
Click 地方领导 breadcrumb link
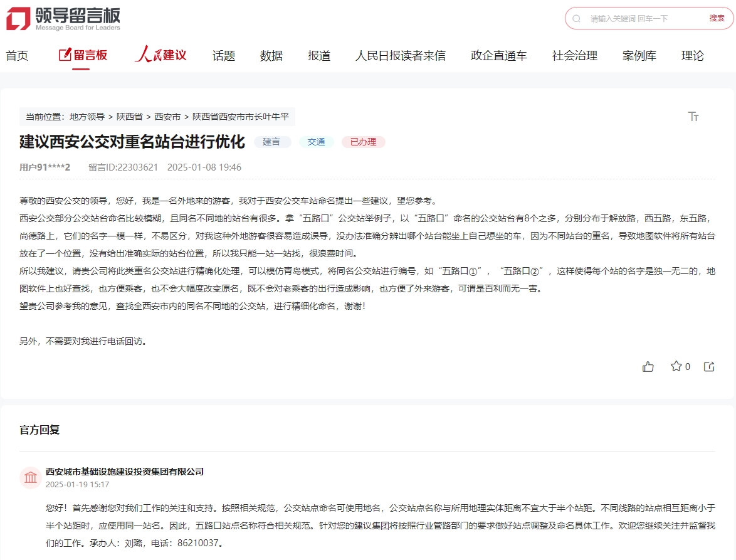click(x=87, y=117)
